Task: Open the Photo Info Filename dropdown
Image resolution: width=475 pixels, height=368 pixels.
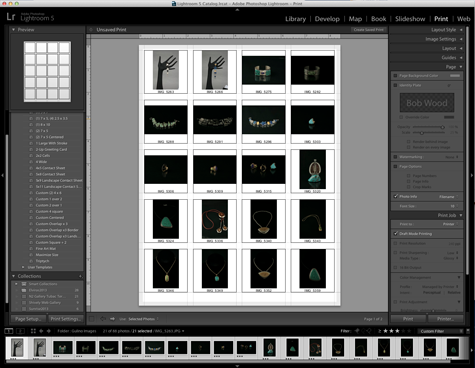Action: click(448, 197)
